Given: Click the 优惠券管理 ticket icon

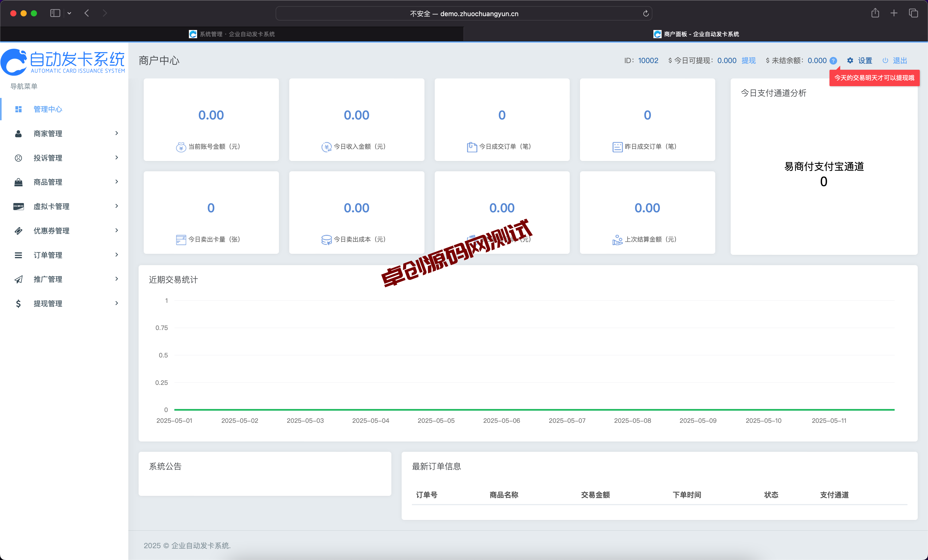Looking at the screenshot, I should 18,231.
